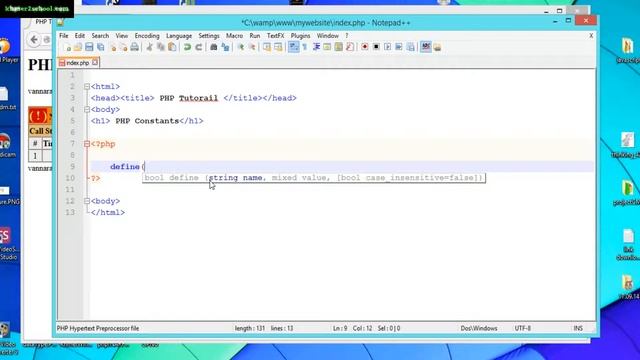The width and height of the screenshot is (640, 360).
Task: Click the 'PHP Constants' heading text on line 5
Action: [x=147, y=121]
